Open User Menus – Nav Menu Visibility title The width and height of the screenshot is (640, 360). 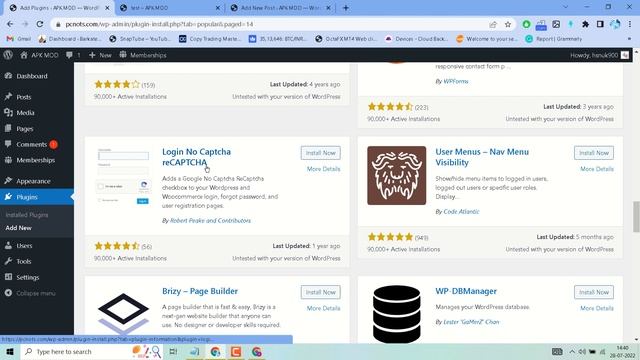(482, 157)
